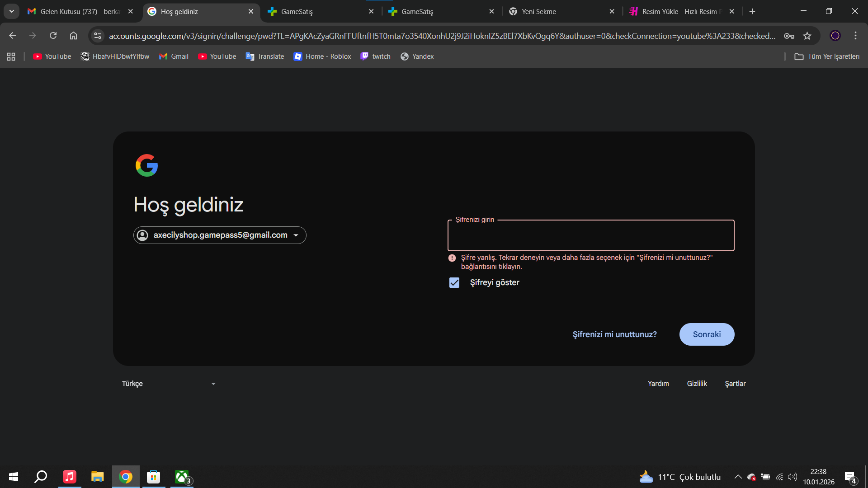Open the Xbox app from taskbar
The width and height of the screenshot is (868, 488).
coord(182,477)
